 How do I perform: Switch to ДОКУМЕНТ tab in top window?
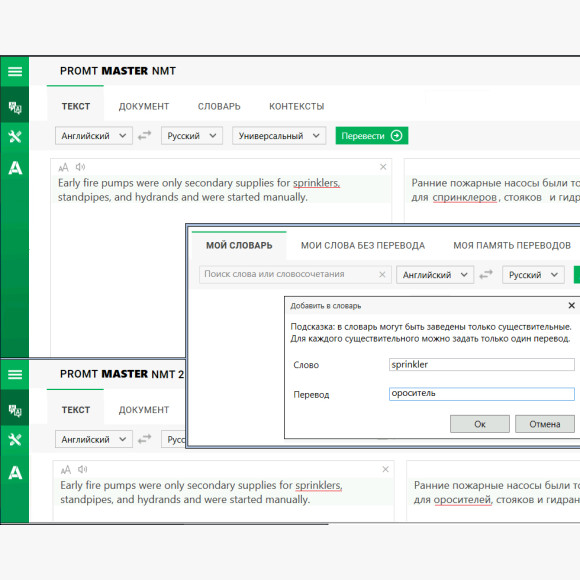[144, 107]
